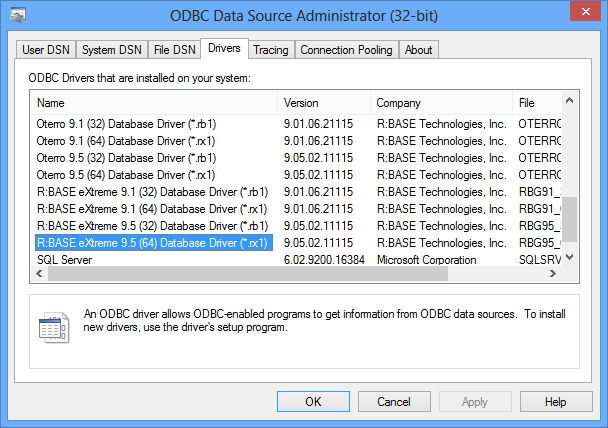Screen dimensions: 608x428
Task: Click the ODBC title bar application icon
Action: (19, 15)
